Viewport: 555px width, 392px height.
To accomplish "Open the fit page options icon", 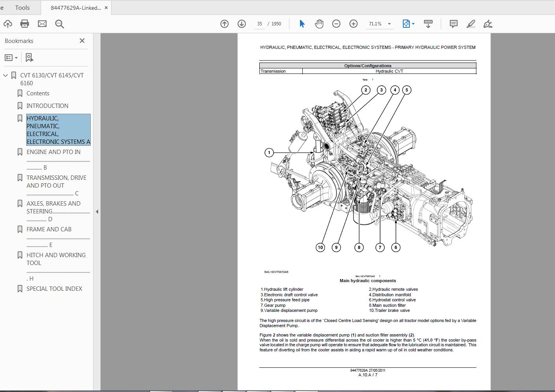I will pos(408,24).
